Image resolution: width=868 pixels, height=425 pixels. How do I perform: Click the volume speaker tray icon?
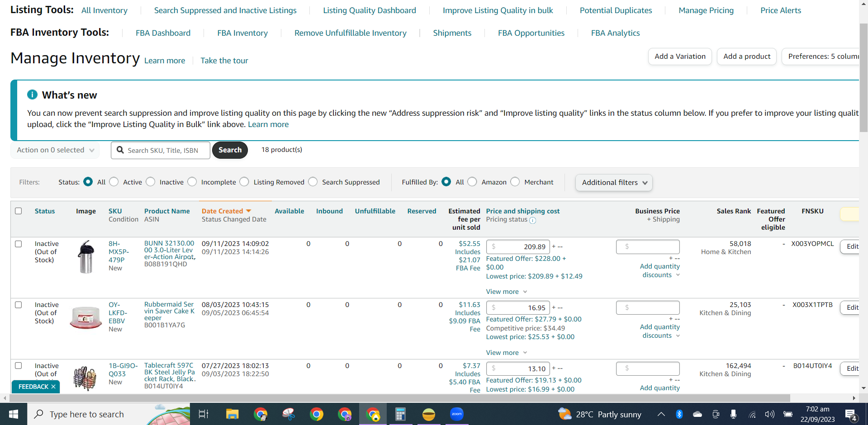[769, 414]
